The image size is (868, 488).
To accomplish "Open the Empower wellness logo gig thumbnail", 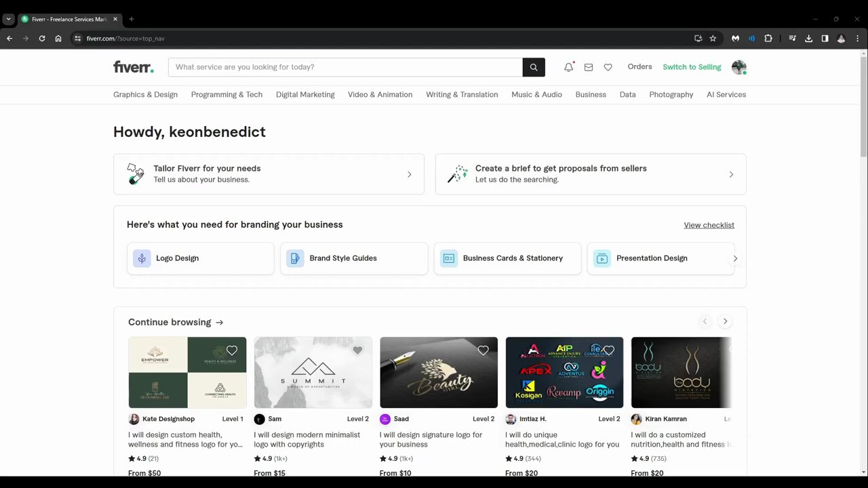I will click(x=188, y=373).
